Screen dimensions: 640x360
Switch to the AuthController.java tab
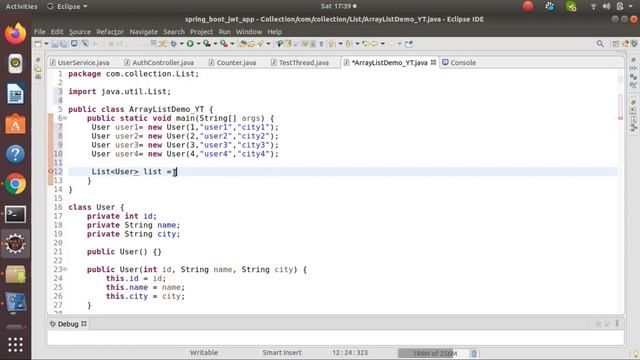point(159,62)
